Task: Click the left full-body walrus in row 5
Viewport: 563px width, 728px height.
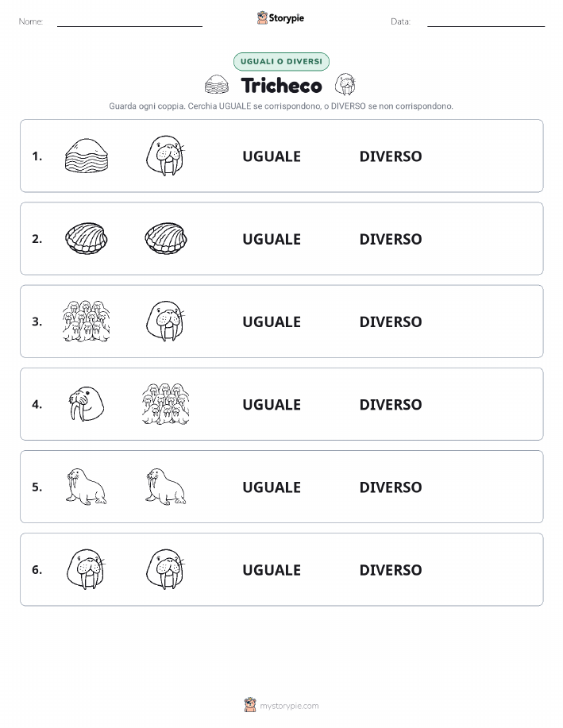Action: [x=87, y=486]
